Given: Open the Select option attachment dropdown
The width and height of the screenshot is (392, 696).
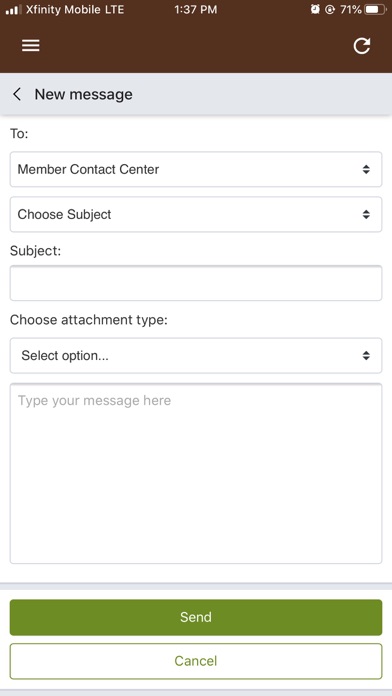Looking at the screenshot, I should pyautogui.click(x=196, y=356).
